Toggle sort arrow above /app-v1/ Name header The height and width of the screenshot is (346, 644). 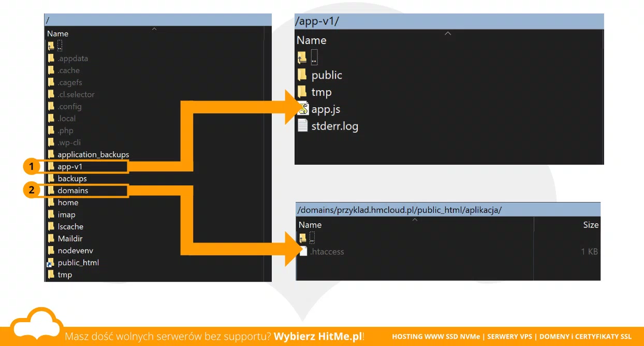(x=448, y=34)
